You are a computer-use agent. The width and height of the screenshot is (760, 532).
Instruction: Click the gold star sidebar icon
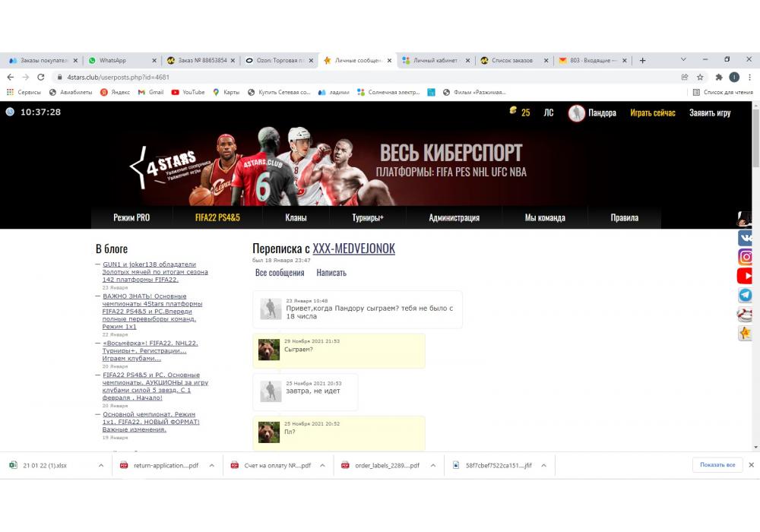[x=745, y=333]
